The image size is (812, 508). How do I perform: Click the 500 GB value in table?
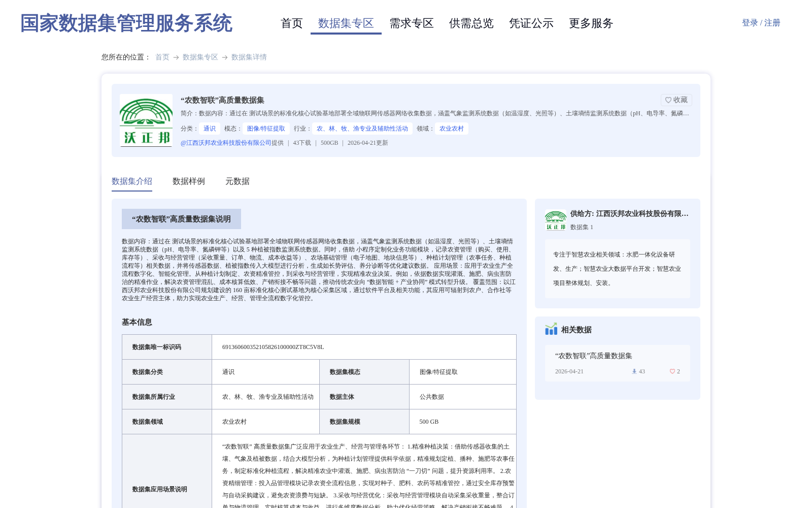pos(429,422)
